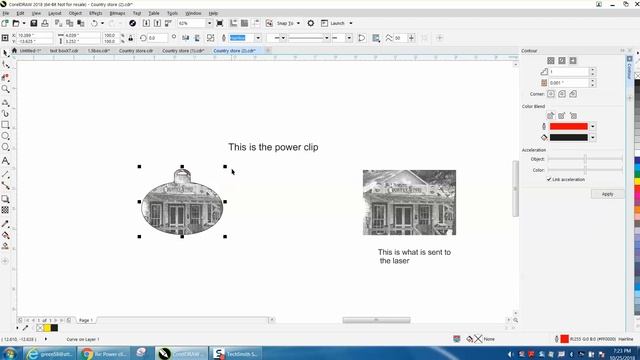Click the black fill color swatch
This screenshot has width=640, height=360.
pos(569,138)
